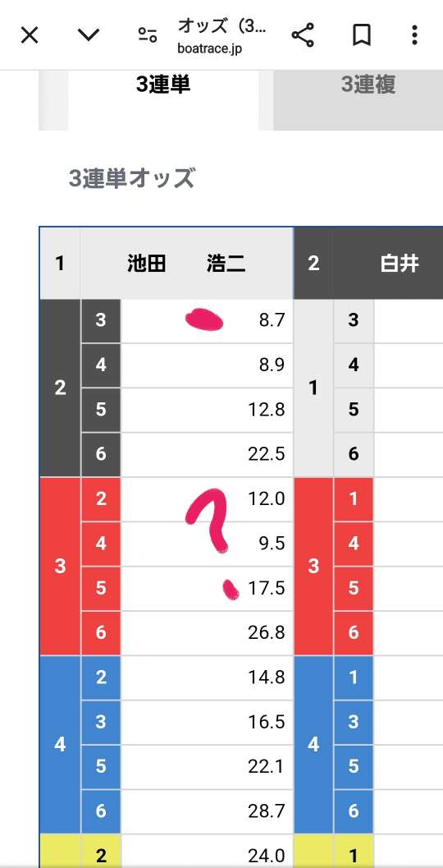Select the 28.7 odds cell
The image size is (443, 868).
point(207,811)
